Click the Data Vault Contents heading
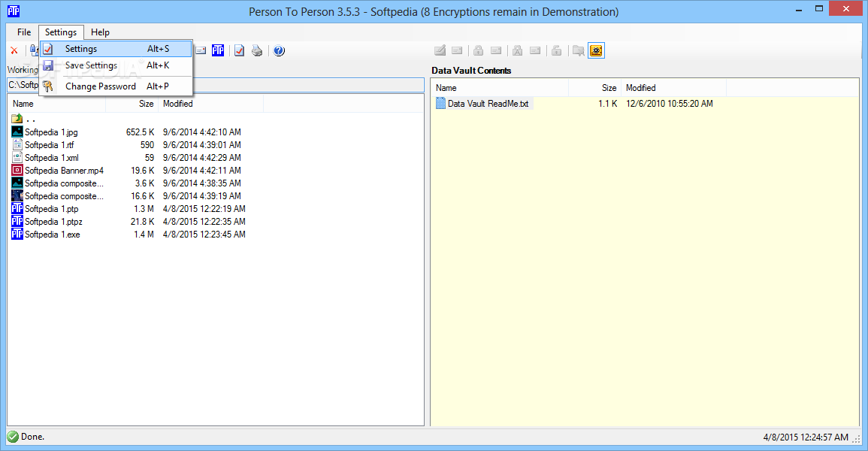This screenshot has height=451, width=868. tap(471, 70)
